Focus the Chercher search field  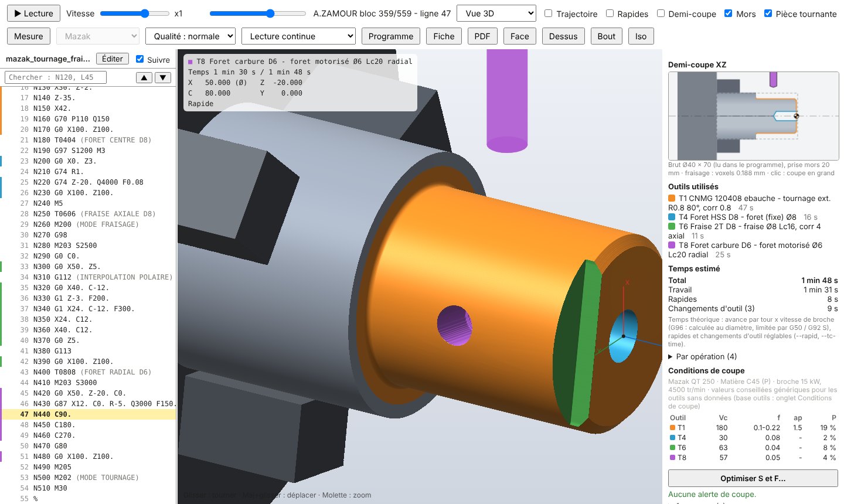(x=56, y=77)
